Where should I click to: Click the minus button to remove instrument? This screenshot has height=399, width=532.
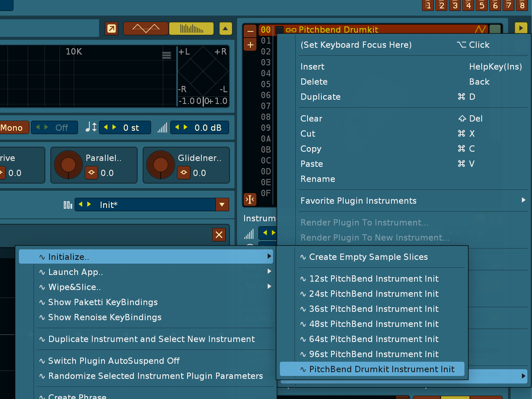250,31
